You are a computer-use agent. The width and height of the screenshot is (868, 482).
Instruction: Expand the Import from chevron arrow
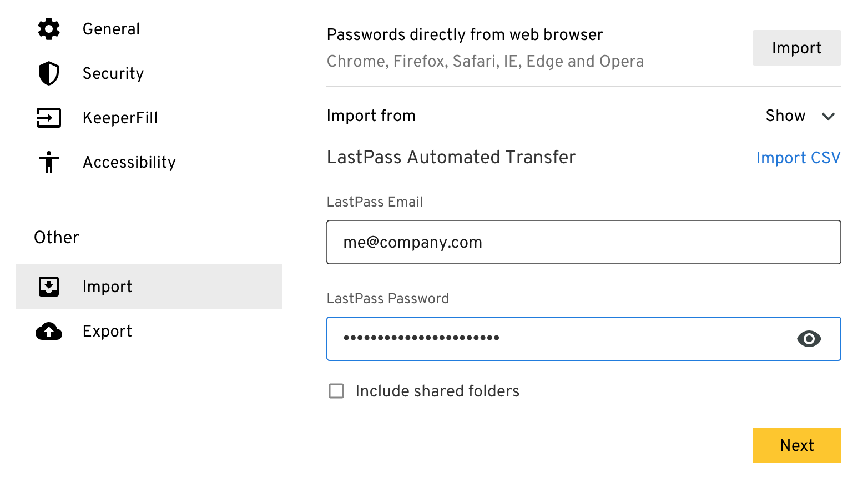tap(829, 116)
